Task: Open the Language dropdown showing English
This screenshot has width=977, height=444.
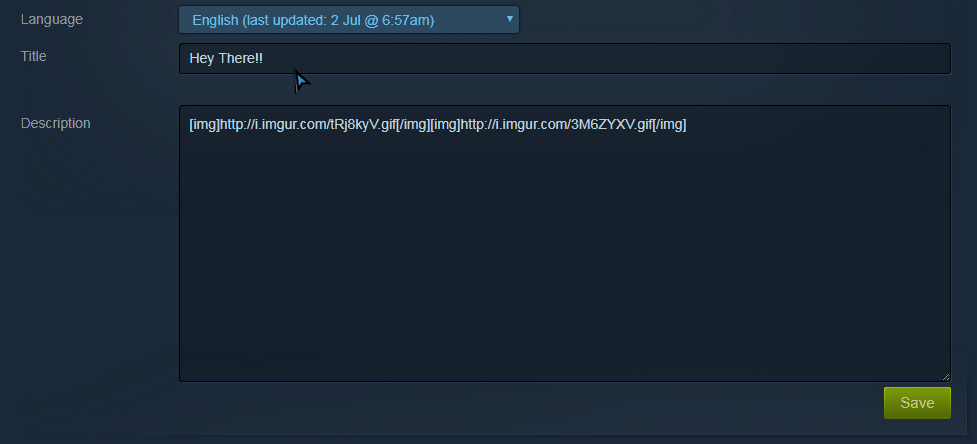Action: (349, 19)
